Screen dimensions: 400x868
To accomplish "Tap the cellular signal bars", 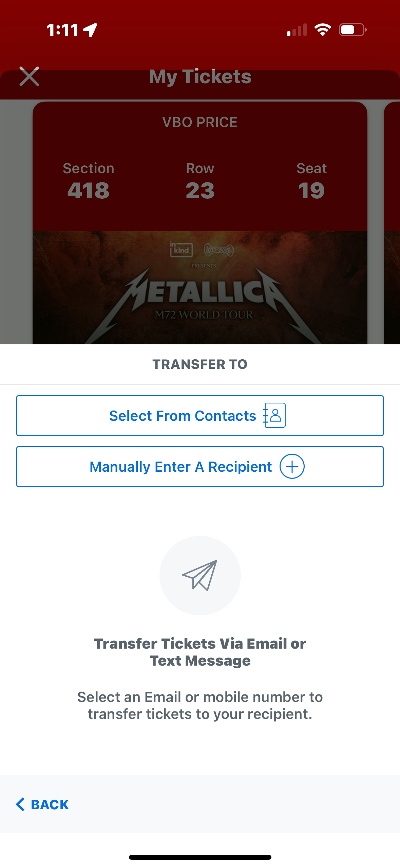I will click(x=297, y=30).
